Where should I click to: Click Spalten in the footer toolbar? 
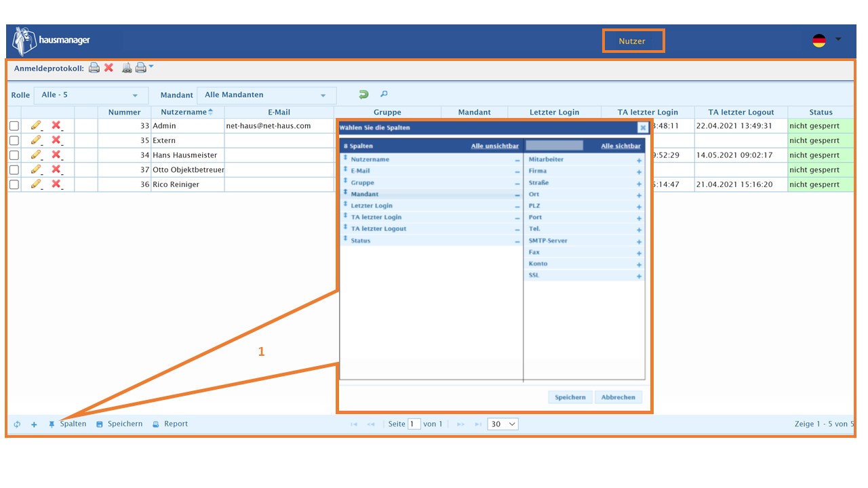tap(67, 424)
